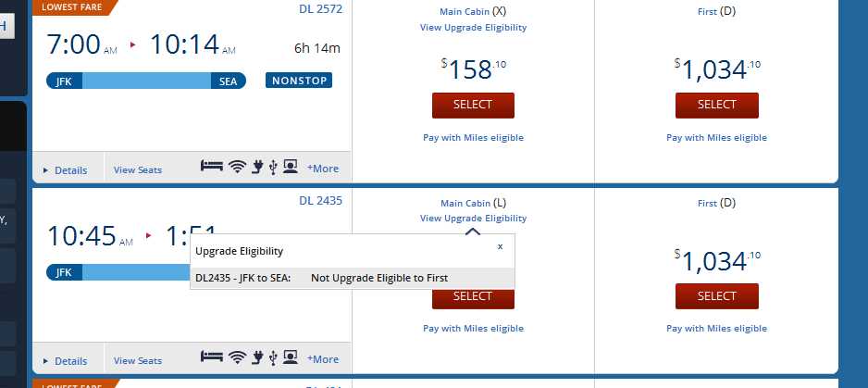Open View Upgrade Eligibility for DL 2572

pyautogui.click(x=473, y=28)
